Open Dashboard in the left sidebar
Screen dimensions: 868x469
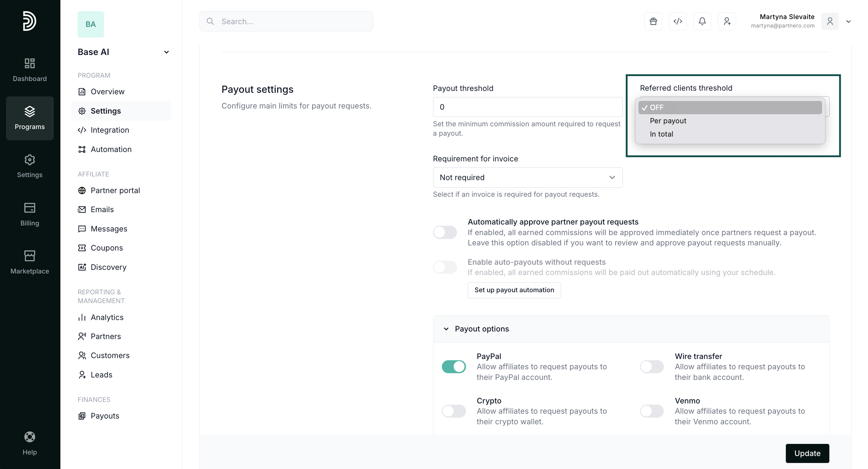30,70
